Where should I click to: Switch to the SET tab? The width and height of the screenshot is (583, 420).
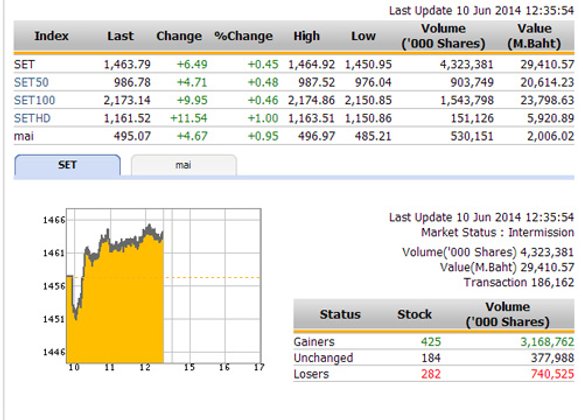point(67,165)
